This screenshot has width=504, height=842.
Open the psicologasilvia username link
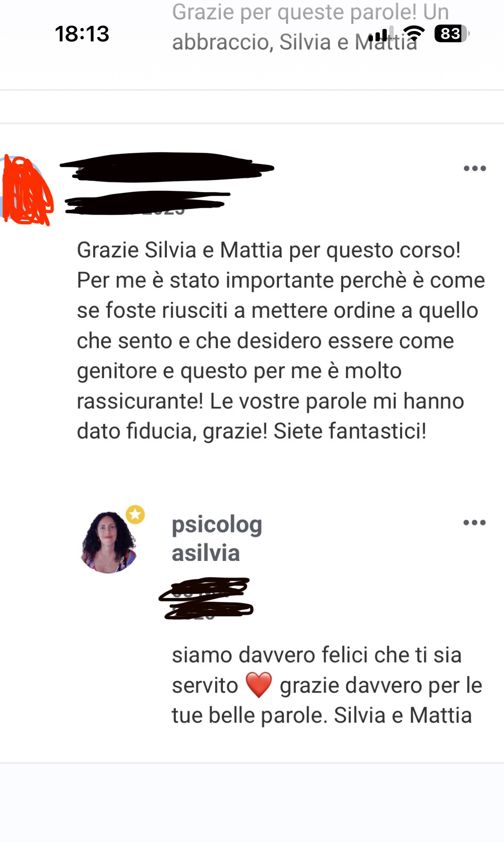point(216,539)
